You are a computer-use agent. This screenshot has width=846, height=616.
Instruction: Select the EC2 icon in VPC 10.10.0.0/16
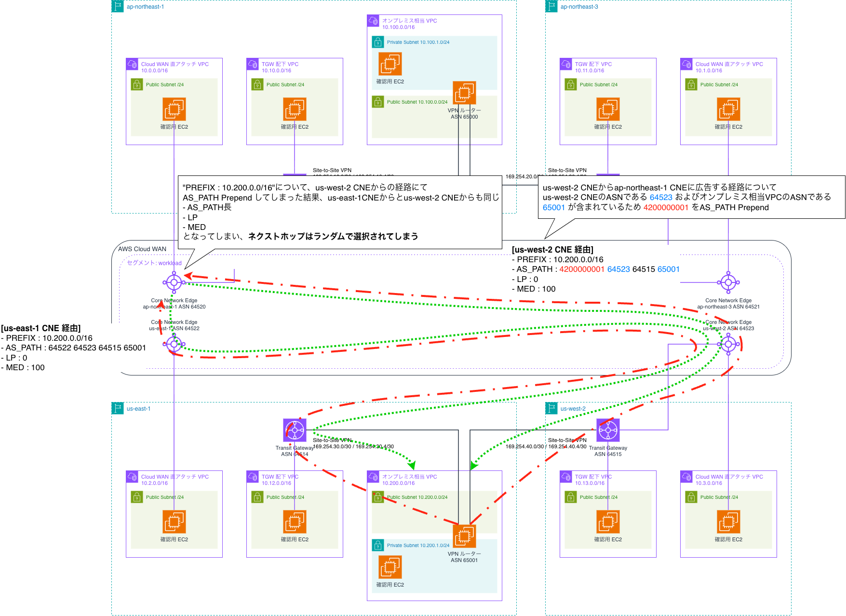[x=295, y=109]
